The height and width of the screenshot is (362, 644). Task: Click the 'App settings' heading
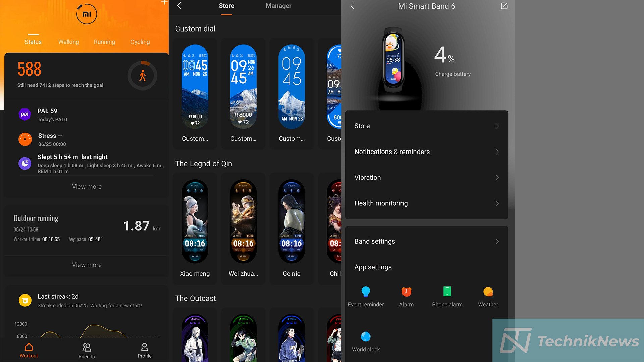(373, 267)
